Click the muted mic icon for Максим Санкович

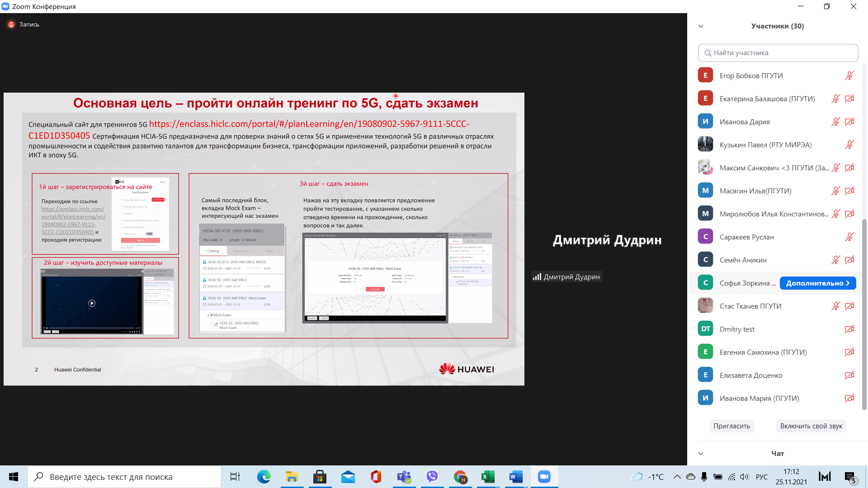pyautogui.click(x=836, y=168)
